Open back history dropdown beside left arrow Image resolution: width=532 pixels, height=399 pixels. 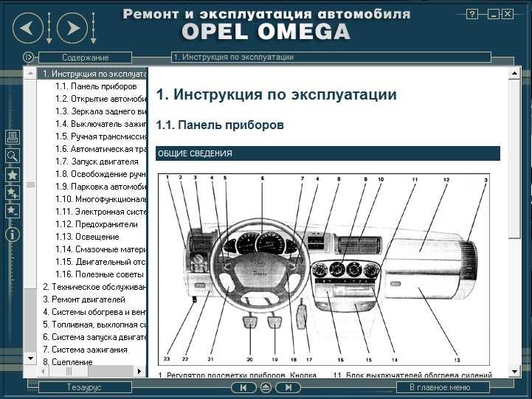click(x=49, y=28)
